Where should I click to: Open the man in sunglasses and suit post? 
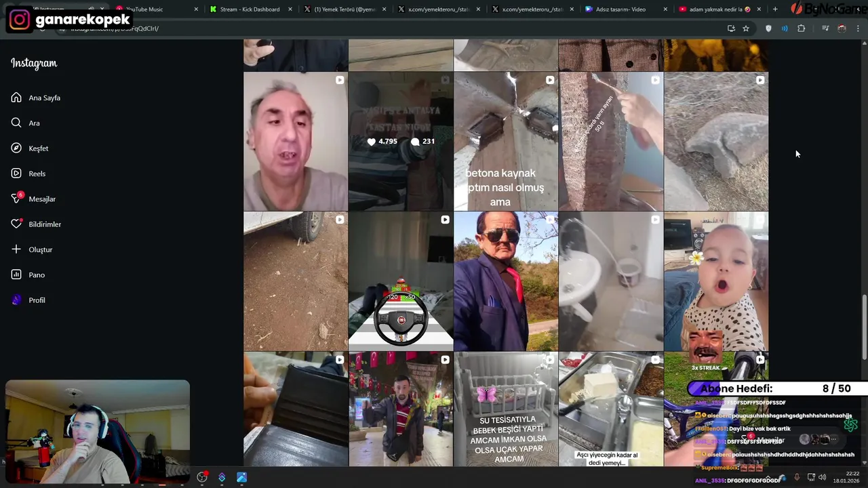(506, 281)
